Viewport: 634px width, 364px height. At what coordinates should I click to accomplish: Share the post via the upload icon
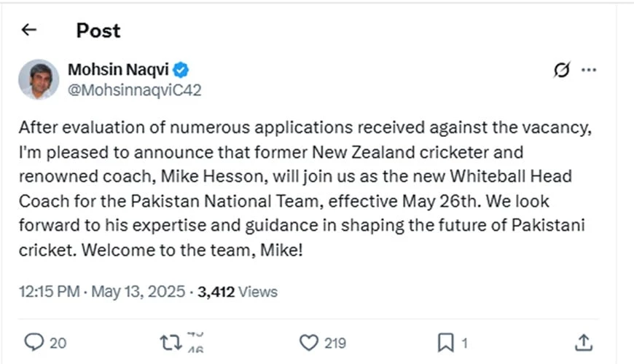pyautogui.click(x=583, y=341)
